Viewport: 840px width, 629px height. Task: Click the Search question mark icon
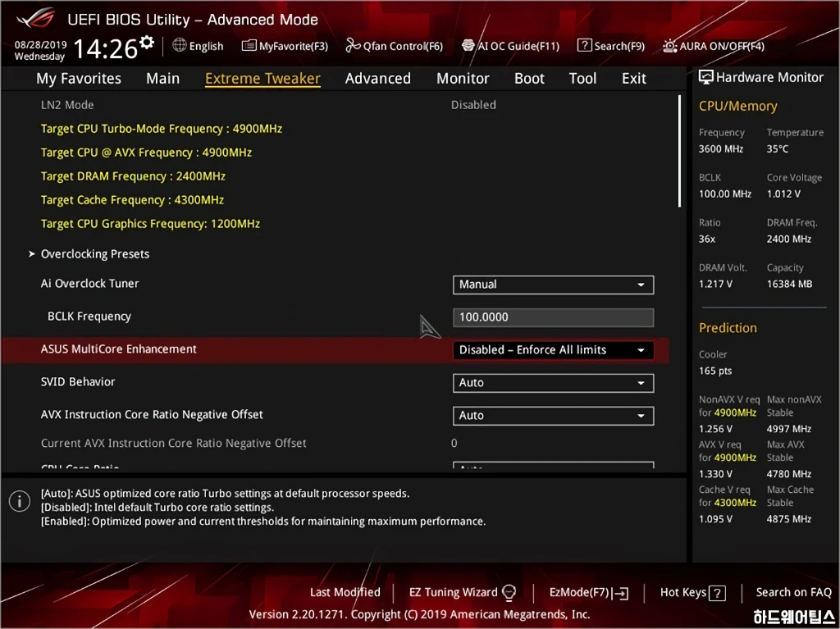click(584, 46)
